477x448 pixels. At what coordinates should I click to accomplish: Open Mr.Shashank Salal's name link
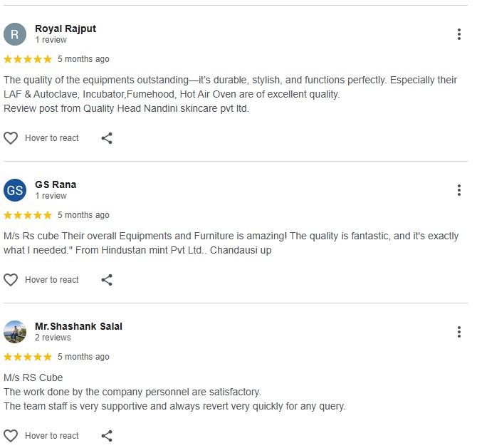78,326
